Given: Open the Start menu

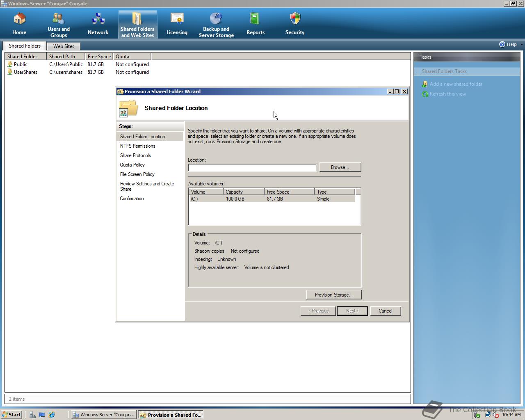Looking at the screenshot, I should (11, 415).
